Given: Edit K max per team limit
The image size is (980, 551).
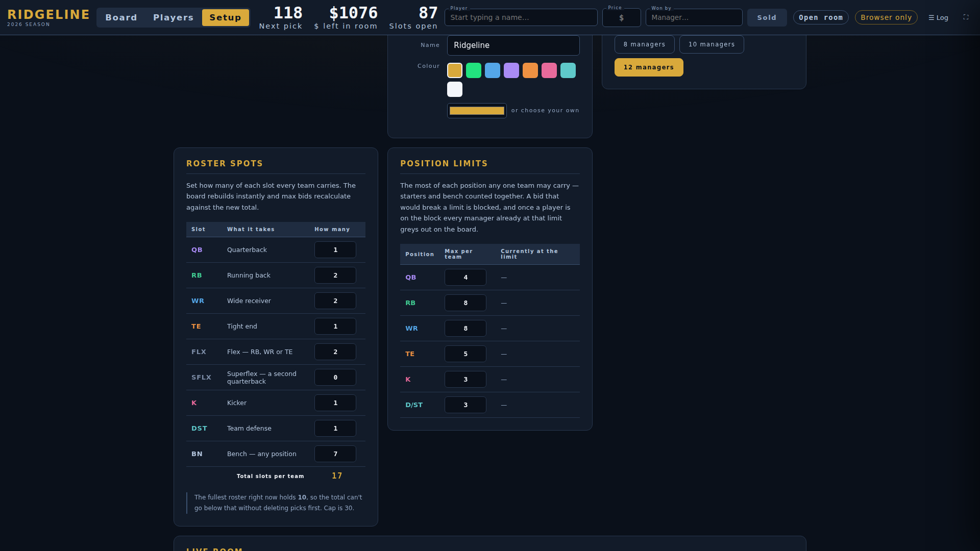Looking at the screenshot, I should tap(465, 380).
